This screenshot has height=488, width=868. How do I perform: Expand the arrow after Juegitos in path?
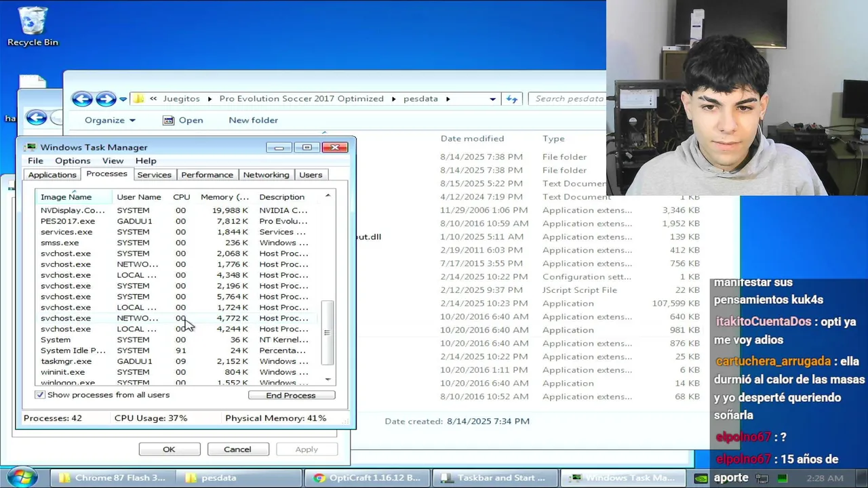tap(210, 99)
